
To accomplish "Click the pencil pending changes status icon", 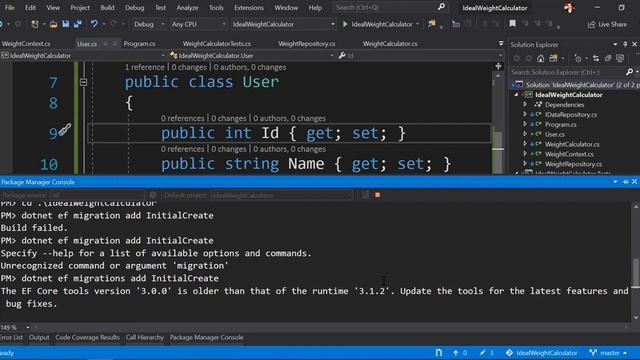I will (483, 353).
